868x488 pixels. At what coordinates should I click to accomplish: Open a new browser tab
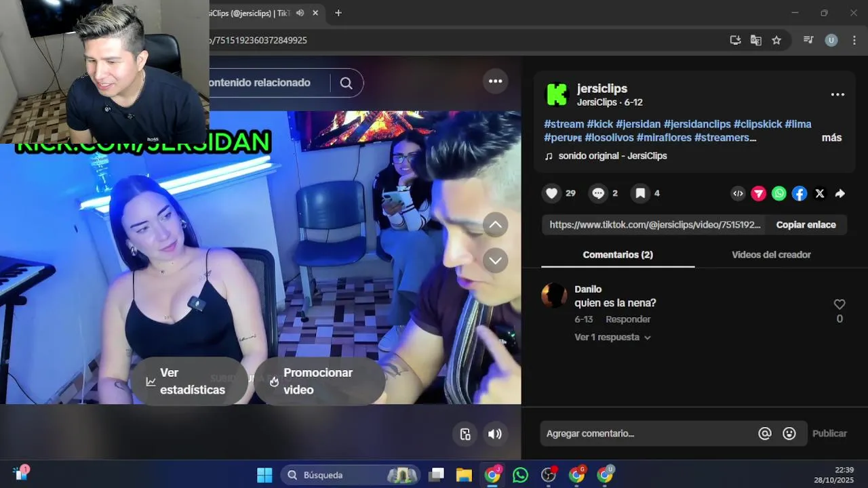(x=338, y=13)
